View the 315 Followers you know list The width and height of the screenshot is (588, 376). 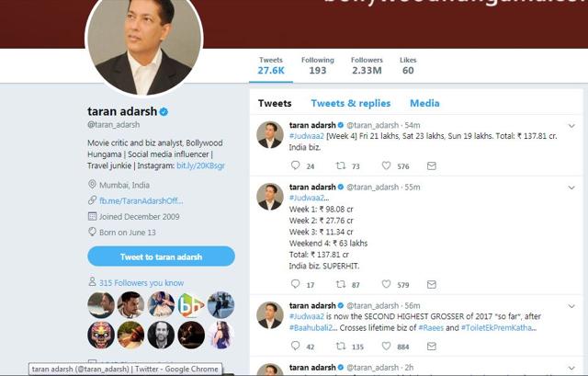(x=141, y=282)
